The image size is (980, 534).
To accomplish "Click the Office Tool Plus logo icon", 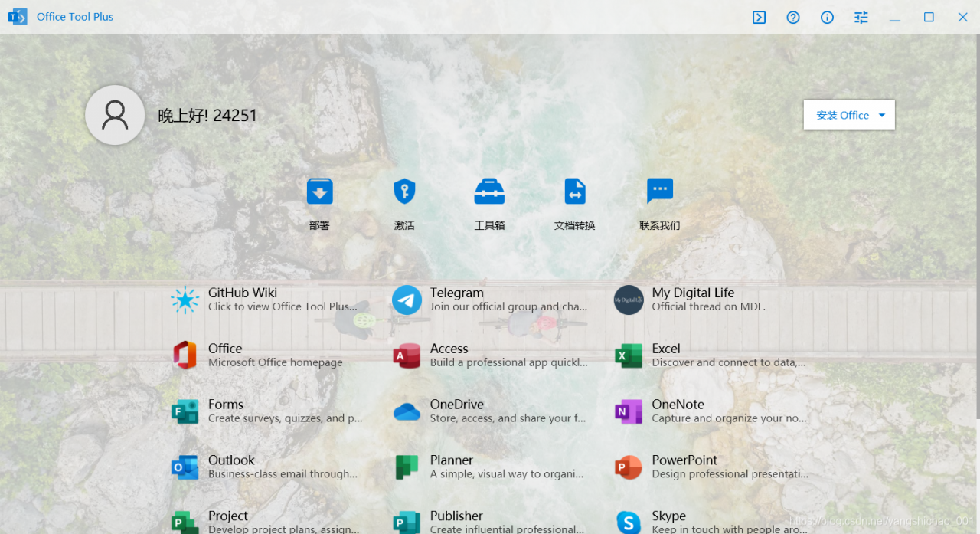I will (x=17, y=17).
